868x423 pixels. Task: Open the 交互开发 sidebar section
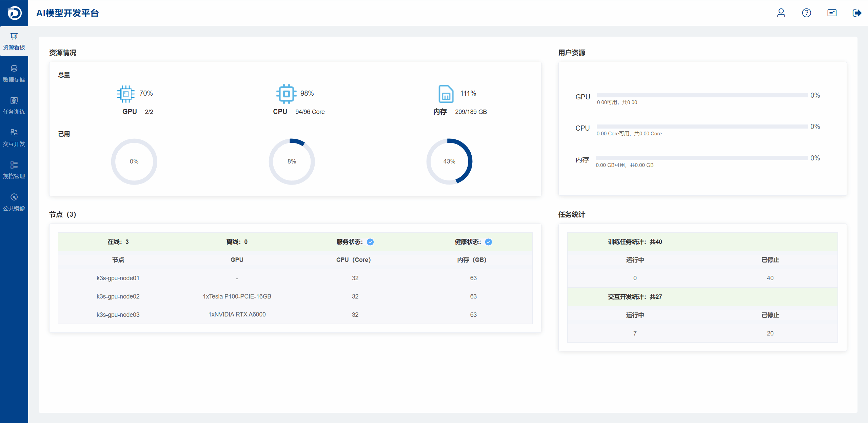pyautogui.click(x=14, y=138)
